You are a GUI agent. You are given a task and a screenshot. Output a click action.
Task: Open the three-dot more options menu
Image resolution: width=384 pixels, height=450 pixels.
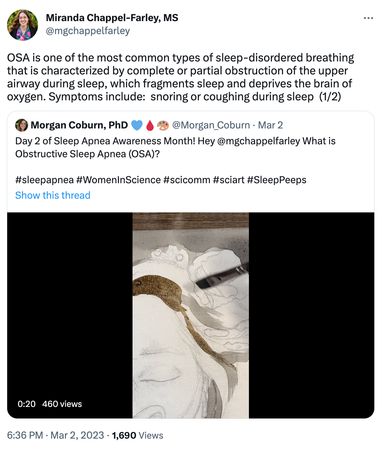click(x=368, y=18)
